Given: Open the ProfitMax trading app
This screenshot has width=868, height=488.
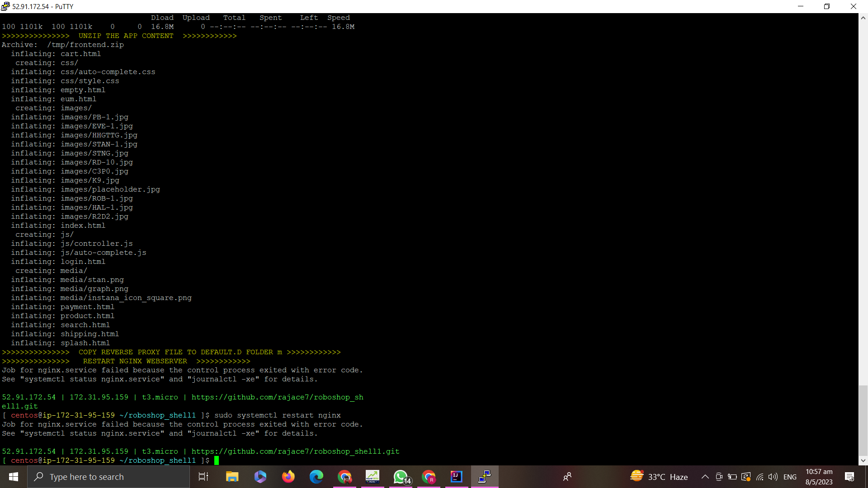Looking at the screenshot, I should coord(373,477).
